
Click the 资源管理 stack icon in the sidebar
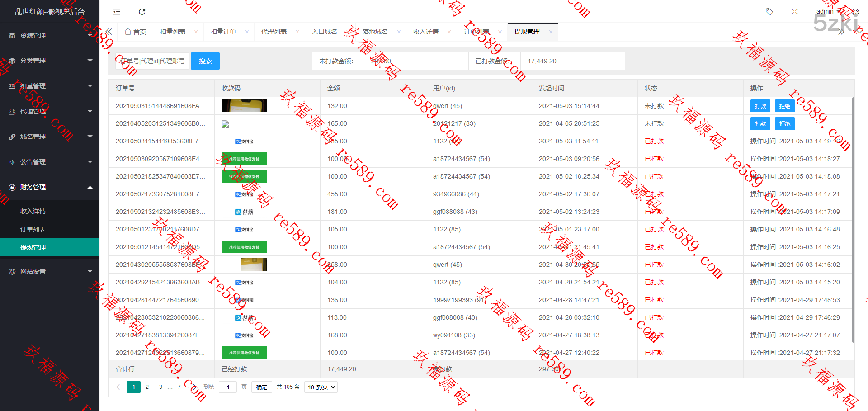[x=12, y=35]
